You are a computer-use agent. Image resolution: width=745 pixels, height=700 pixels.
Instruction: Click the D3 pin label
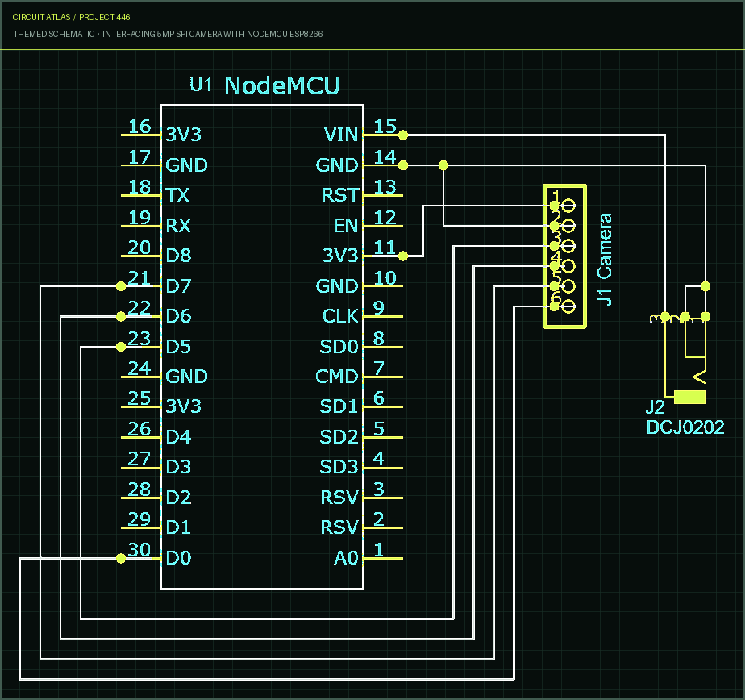[179, 467]
